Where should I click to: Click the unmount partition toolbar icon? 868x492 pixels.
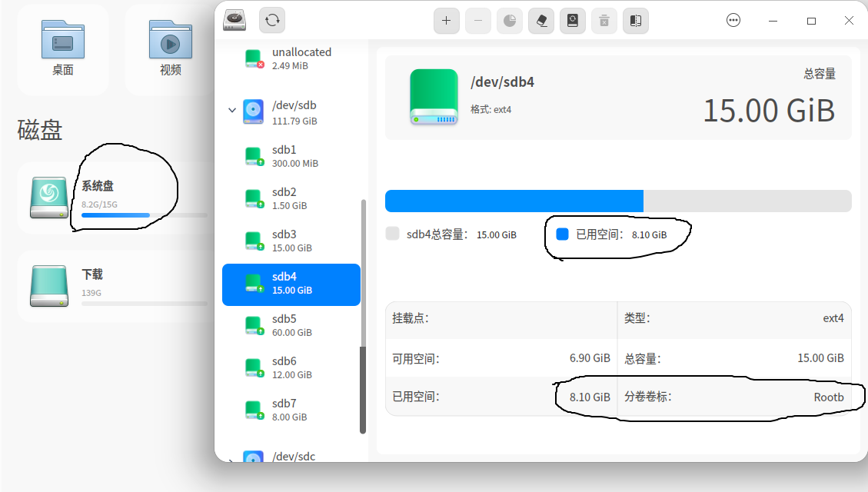click(x=604, y=21)
